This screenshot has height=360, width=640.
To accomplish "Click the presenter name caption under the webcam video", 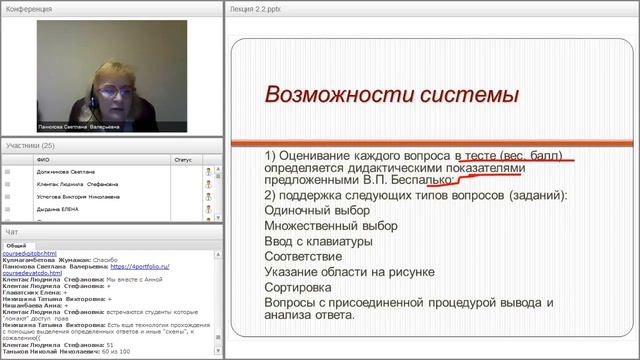I will [x=79, y=127].
